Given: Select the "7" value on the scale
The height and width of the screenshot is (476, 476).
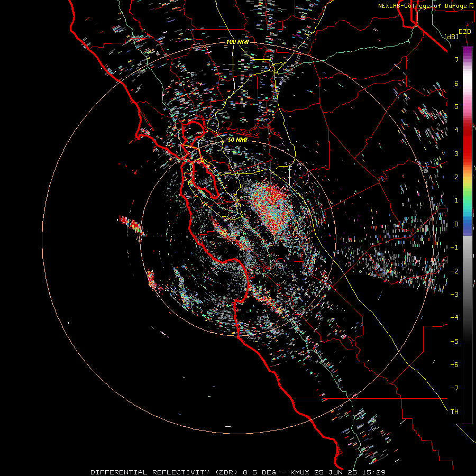Looking at the screenshot, I should click(x=456, y=59).
